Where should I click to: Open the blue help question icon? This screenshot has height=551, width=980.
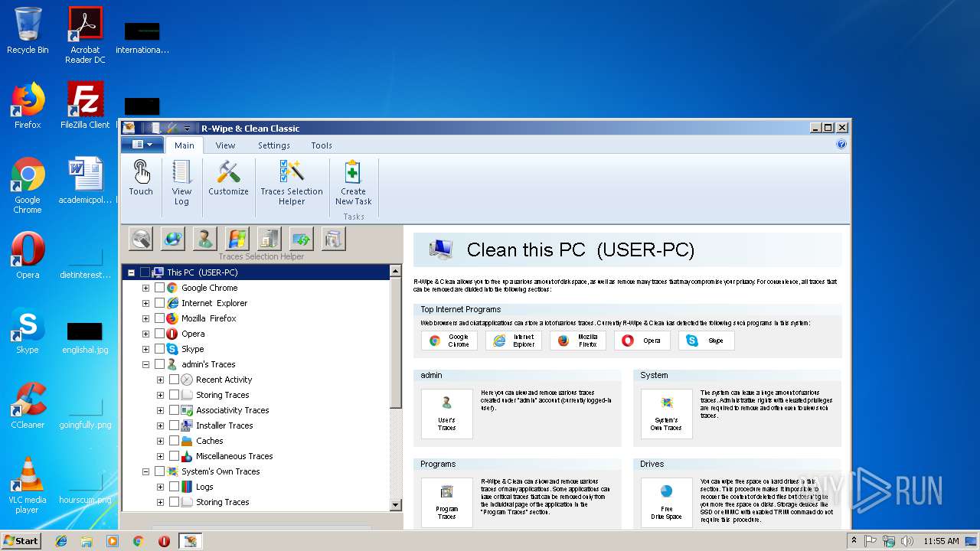pos(841,145)
